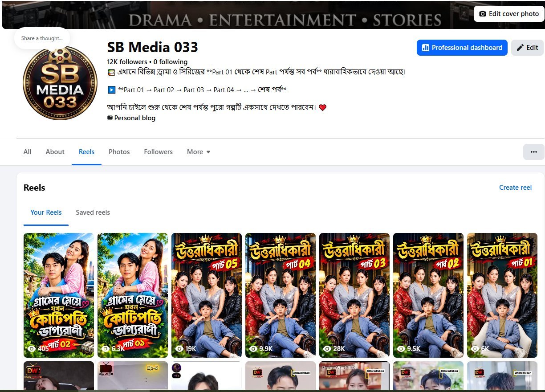The width and height of the screenshot is (545, 392).
Task: Click the 0 following link
Action: click(171, 62)
